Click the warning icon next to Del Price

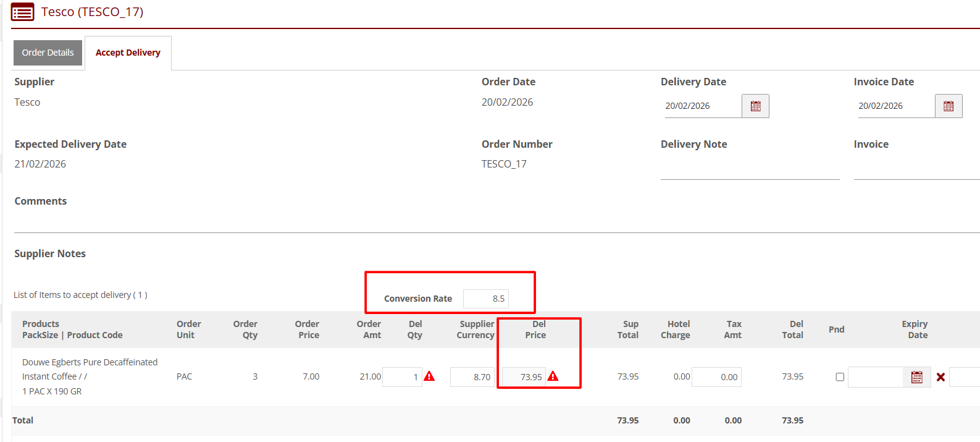point(553,376)
